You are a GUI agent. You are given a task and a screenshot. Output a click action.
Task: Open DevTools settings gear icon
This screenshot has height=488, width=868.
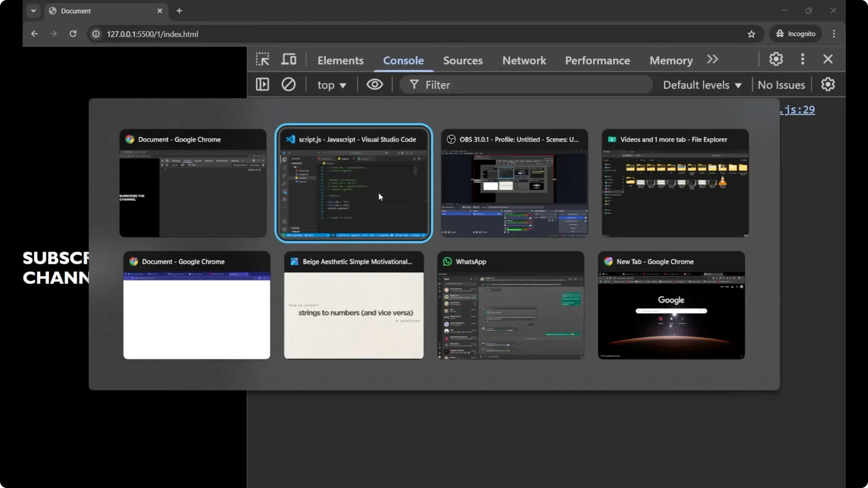pos(776,59)
